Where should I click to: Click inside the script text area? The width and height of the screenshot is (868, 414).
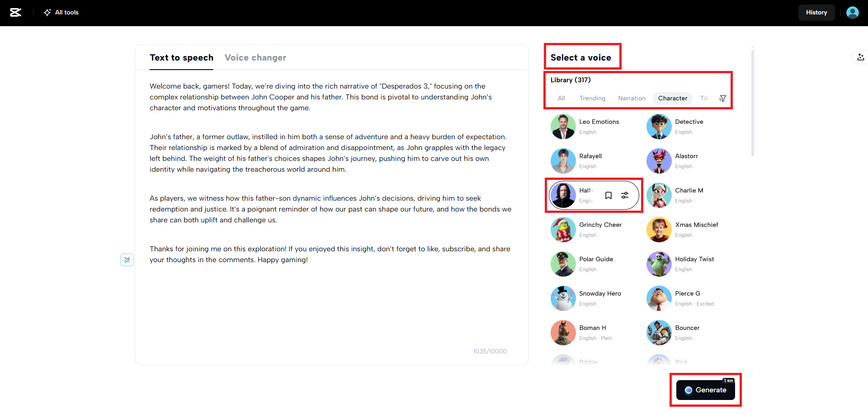pos(331,212)
